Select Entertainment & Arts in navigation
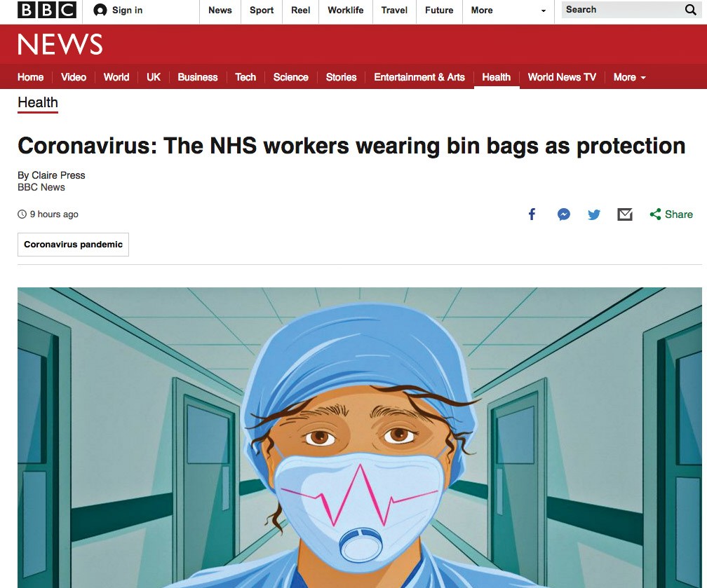Viewport: 707px width, 588px height. (419, 77)
